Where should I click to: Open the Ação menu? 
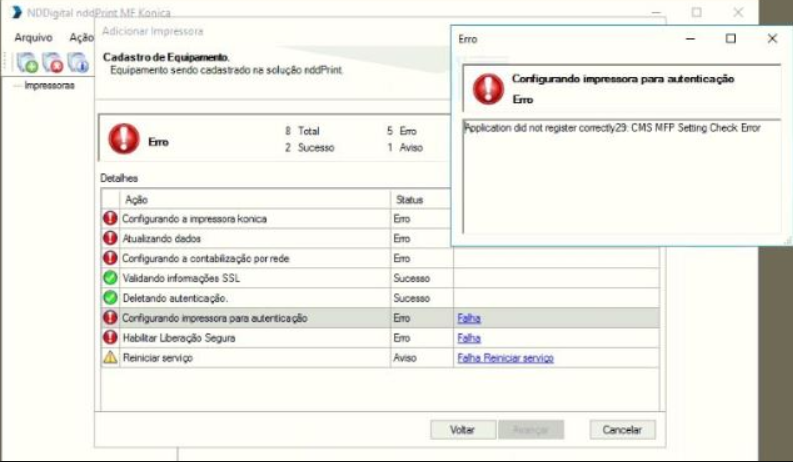point(80,37)
